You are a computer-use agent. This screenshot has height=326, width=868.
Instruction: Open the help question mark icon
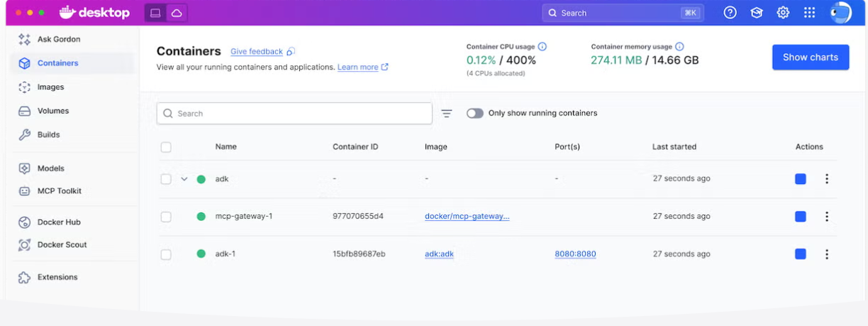tap(730, 13)
